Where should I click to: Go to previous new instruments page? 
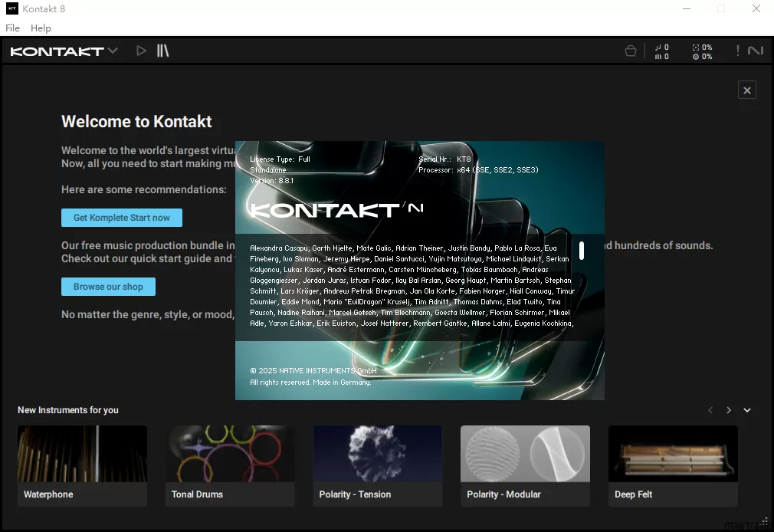tap(710, 410)
